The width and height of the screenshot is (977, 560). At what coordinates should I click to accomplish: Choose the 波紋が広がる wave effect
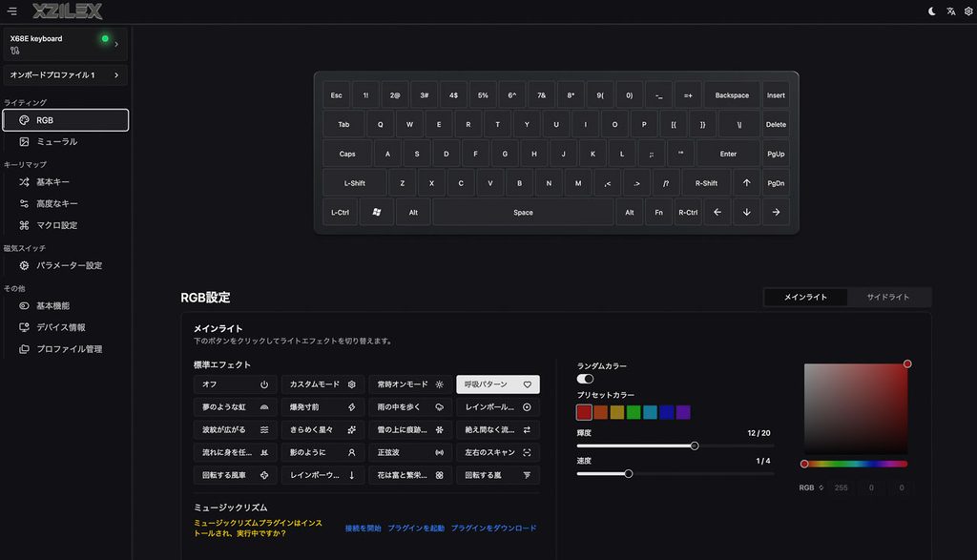pyautogui.click(x=235, y=430)
